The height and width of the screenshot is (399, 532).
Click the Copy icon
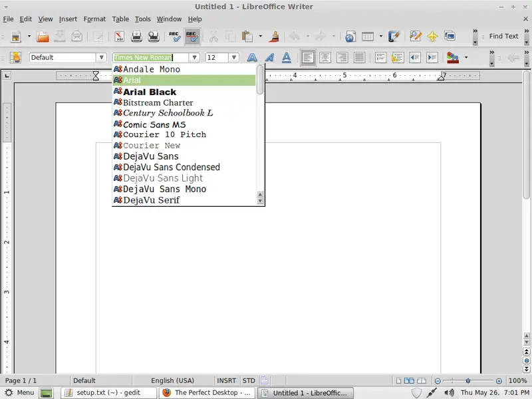click(x=230, y=37)
